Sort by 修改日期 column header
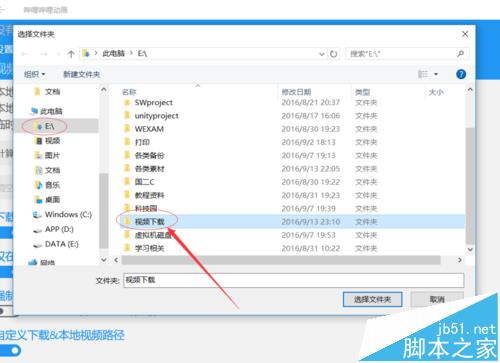The height and width of the screenshot is (363, 500). [x=296, y=92]
